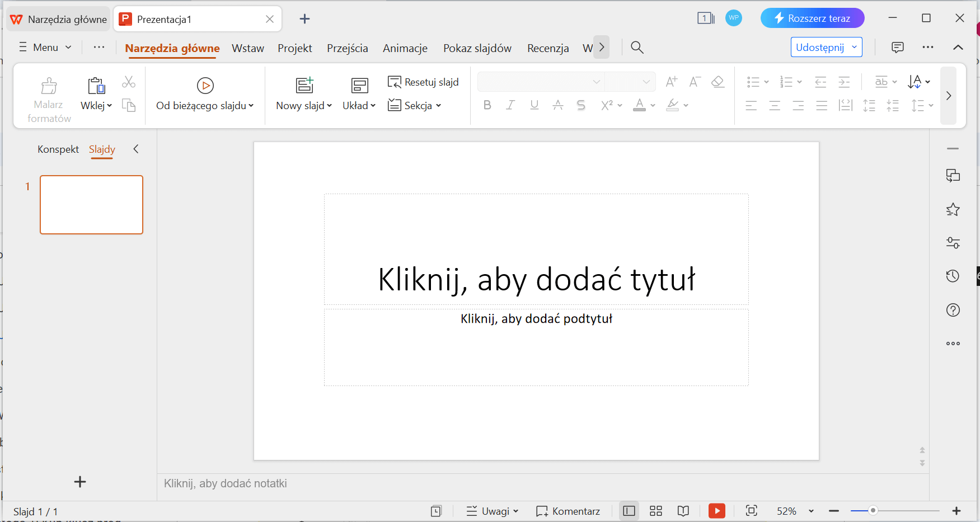Click Resetuj slajd
Screen dimensions: 980x522
[x=423, y=82]
